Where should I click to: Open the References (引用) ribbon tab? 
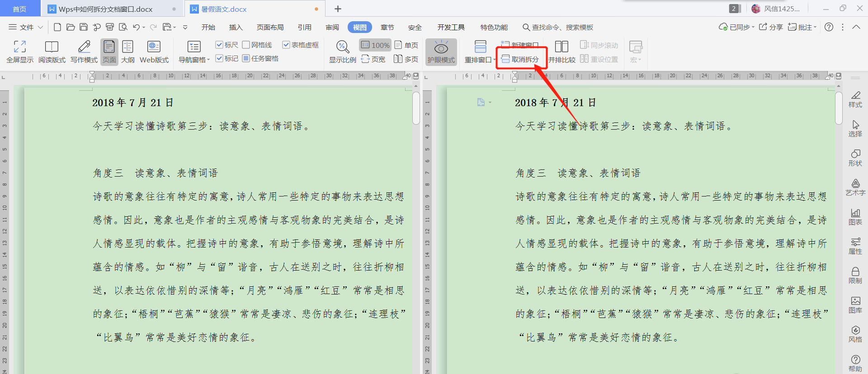[305, 27]
